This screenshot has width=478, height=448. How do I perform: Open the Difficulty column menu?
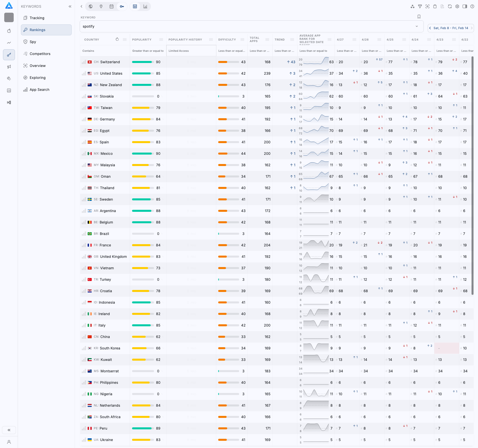point(242,40)
